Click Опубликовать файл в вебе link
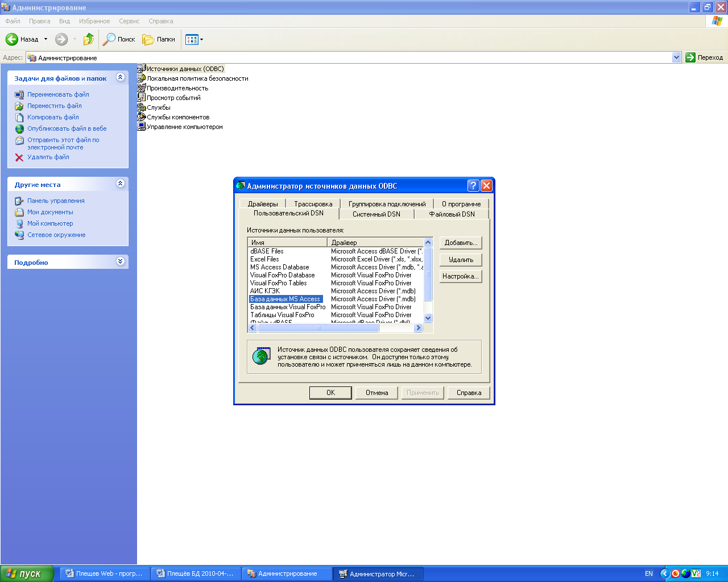 [x=67, y=128]
